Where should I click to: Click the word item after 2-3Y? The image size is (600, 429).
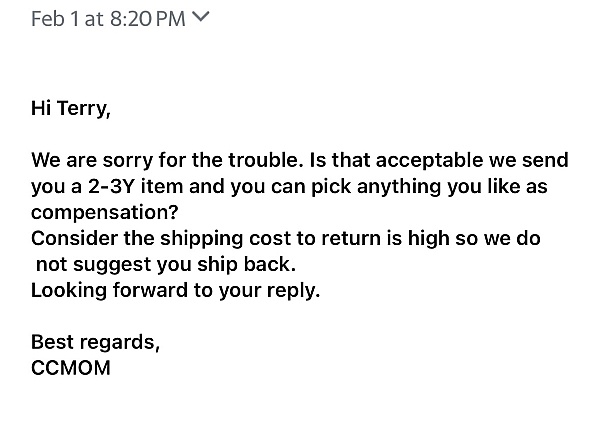[161, 186]
